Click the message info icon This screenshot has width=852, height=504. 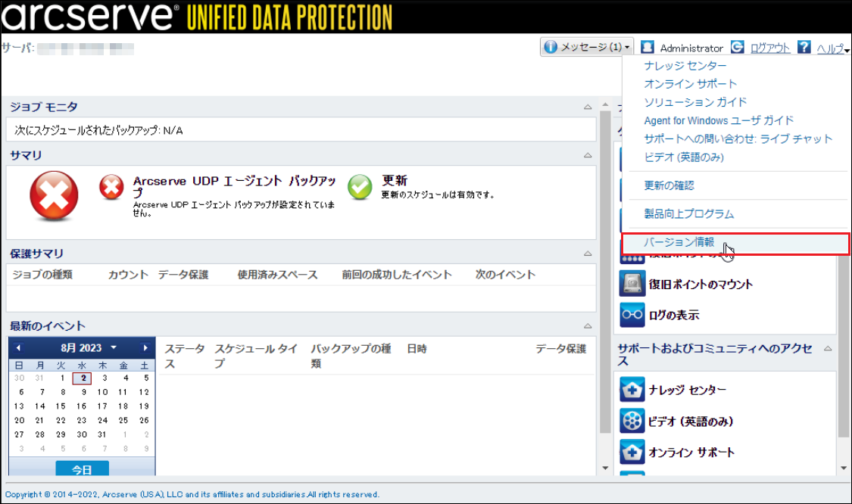[551, 47]
